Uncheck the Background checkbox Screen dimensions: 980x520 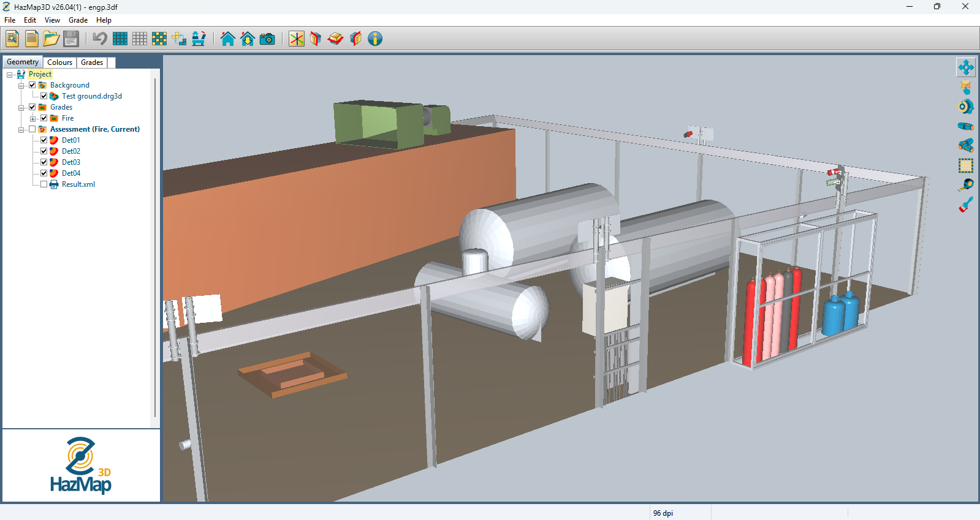32,85
